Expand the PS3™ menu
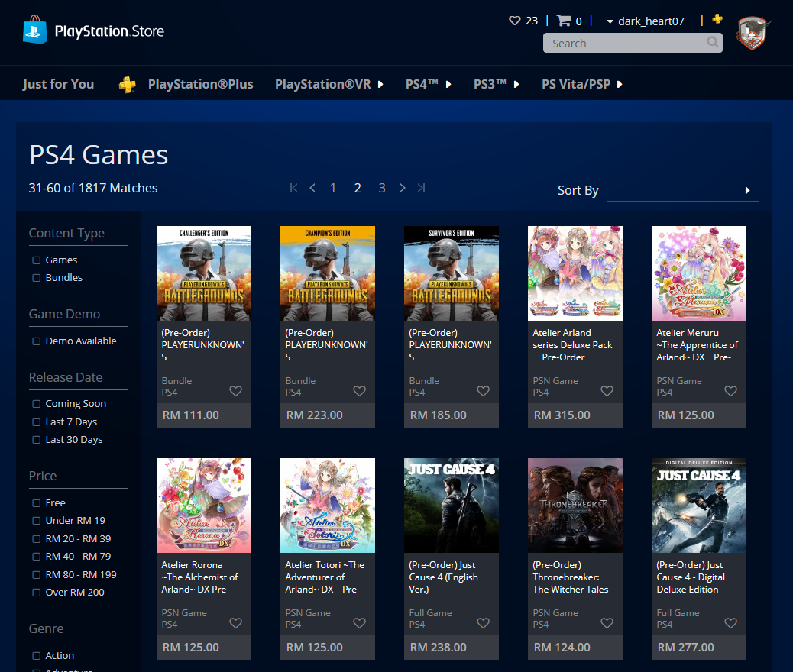Image resolution: width=793 pixels, height=672 pixels. [x=496, y=84]
